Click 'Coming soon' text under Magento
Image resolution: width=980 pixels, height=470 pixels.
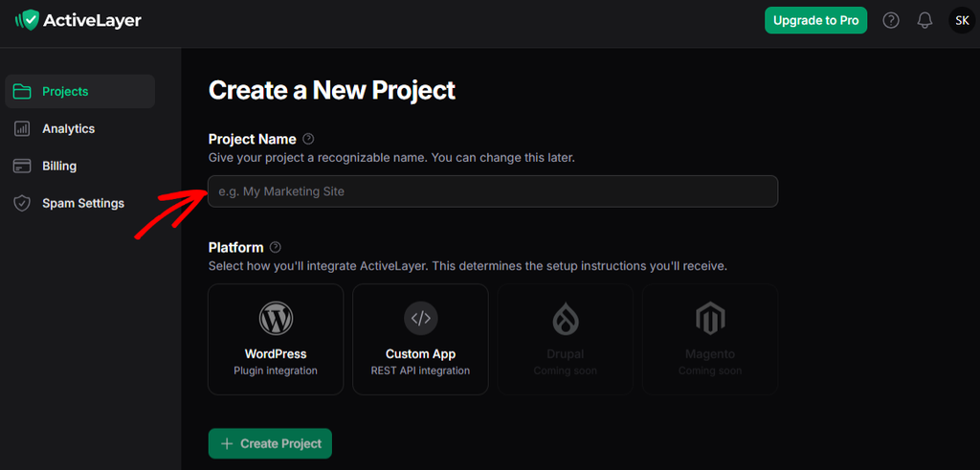[710, 370]
